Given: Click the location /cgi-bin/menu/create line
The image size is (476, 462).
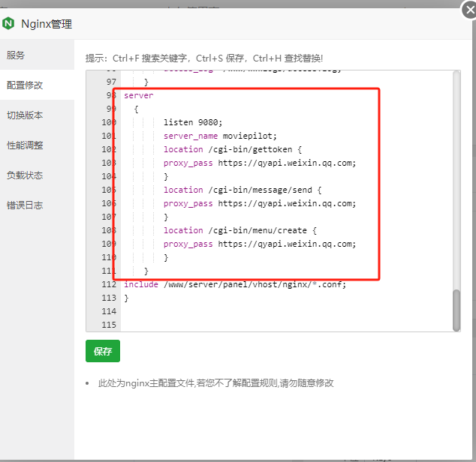Looking at the screenshot, I should [242, 230].
